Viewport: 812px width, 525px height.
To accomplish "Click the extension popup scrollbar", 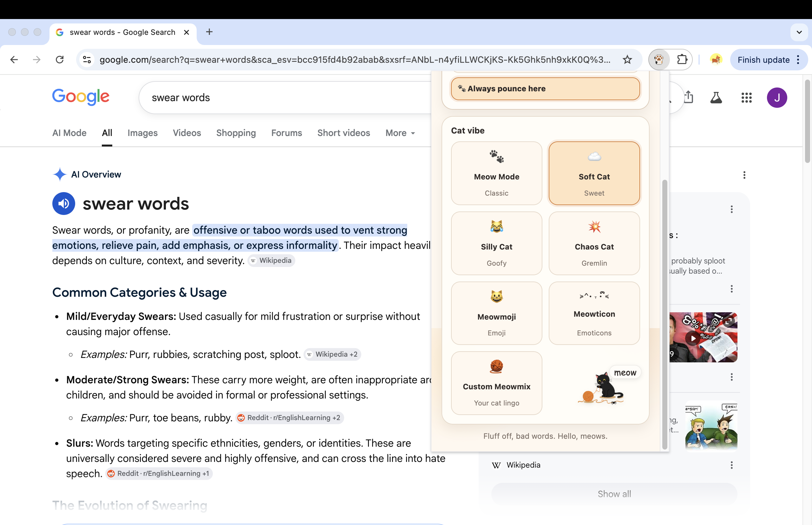I will [x=664, y=314].
